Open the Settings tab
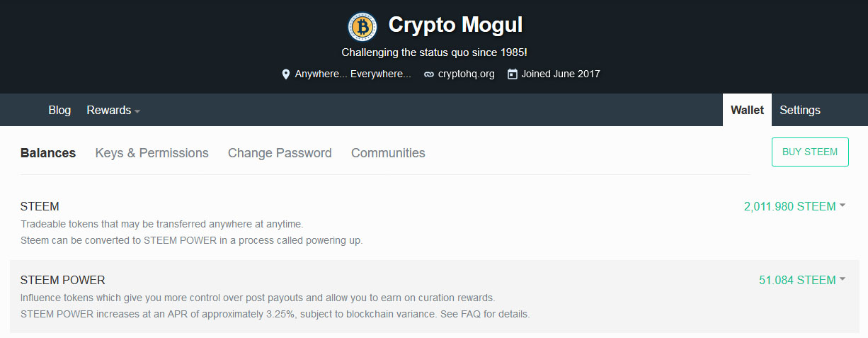This screenshot has height=338, width=868. (x=799, y=110)
